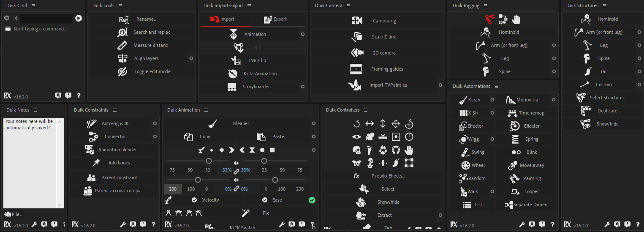Switch to the Import tab

tap(226, 19)
